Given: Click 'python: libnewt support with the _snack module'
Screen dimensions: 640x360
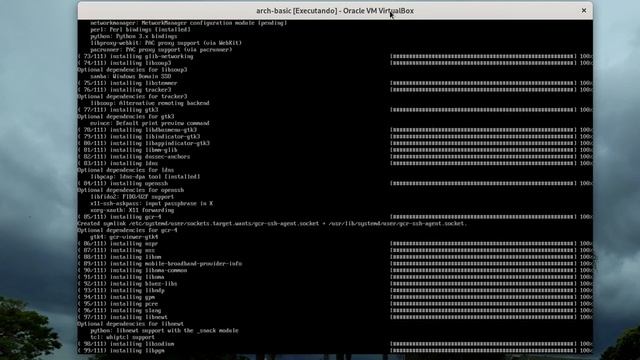Looking at the screenshot, I should click(164, 330).
